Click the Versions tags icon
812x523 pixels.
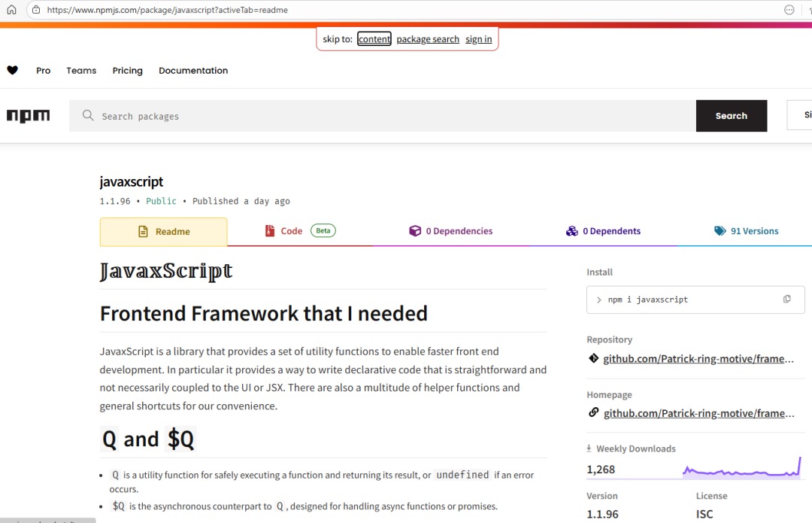coord(720,231)
